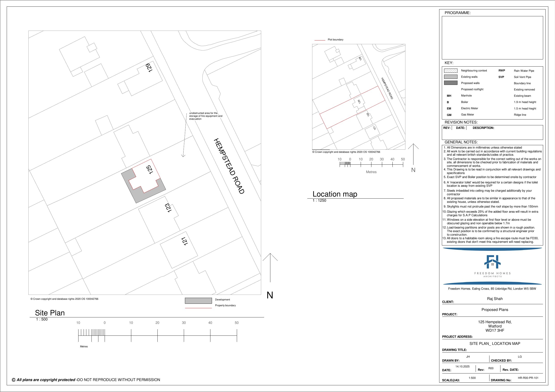
Task: Click the HEMPSTEAD ROAD label on site plan
Action: coord(229,166)
